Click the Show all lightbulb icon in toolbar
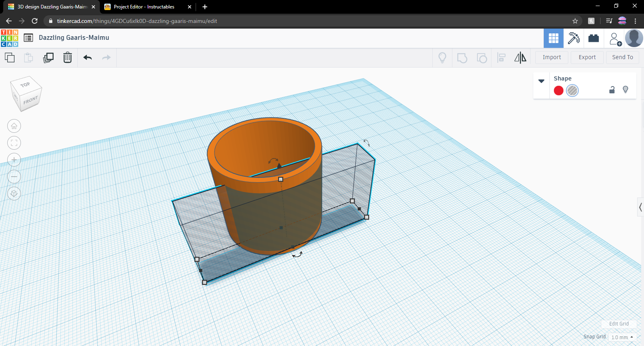This screenshot has width=644, height=346. pos(442,58)
